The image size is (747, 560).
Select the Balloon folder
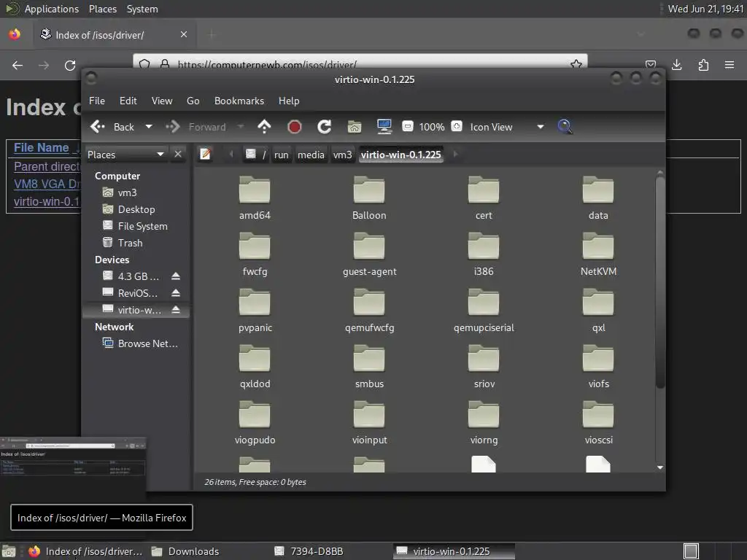(369, 198)
